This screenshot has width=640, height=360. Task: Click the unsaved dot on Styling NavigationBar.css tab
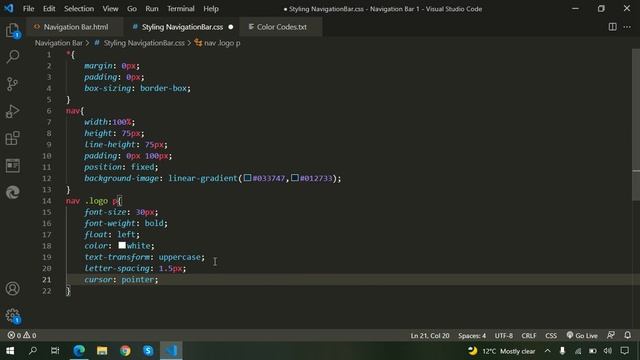point(231,27)
